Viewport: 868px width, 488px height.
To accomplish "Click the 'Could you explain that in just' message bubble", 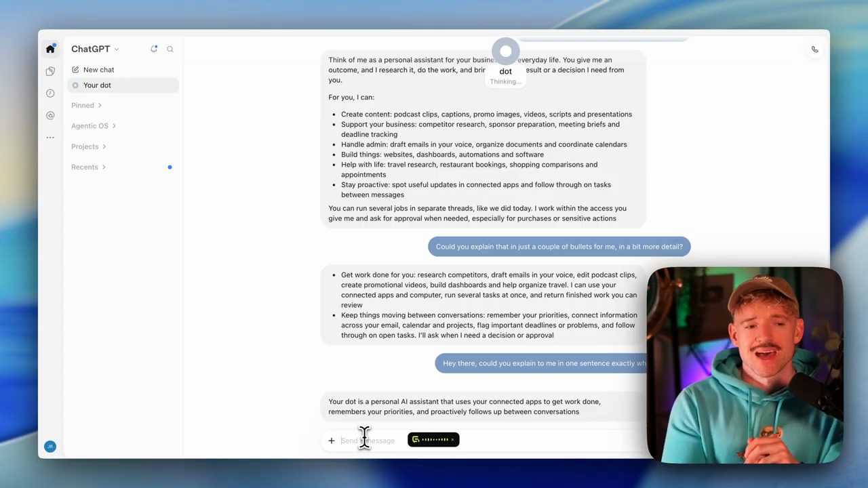I will click(559, 247).
